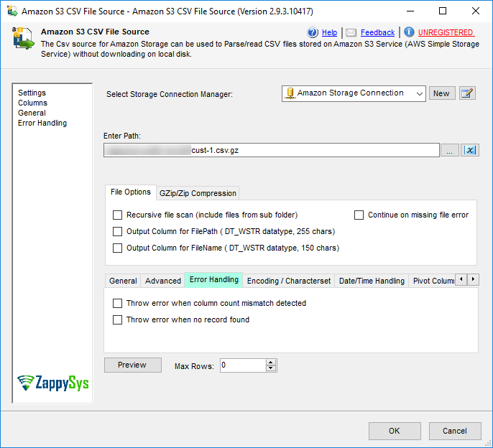This screenshot has height=448, width=493.
Task: Switch to Date/Time Handling tab
Action: (372, 281)
